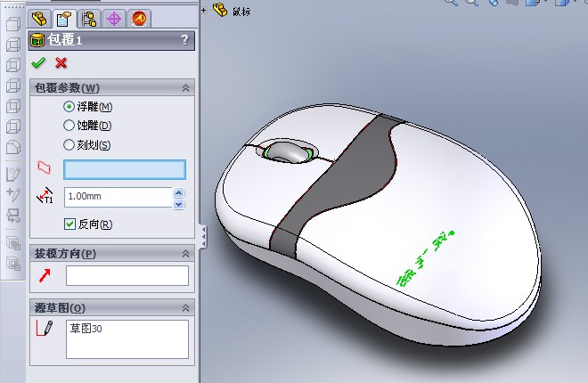Select the 刻划(S) scribe radio button
The image size is (588, 383).
(x=69, y=144)
